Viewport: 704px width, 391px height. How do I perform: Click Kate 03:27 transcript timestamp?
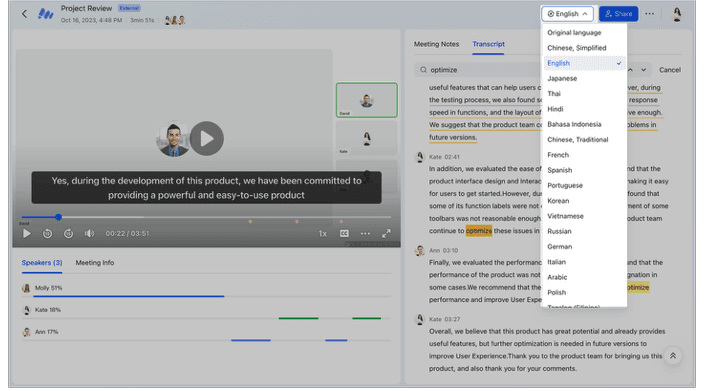[x=452, y=319]
